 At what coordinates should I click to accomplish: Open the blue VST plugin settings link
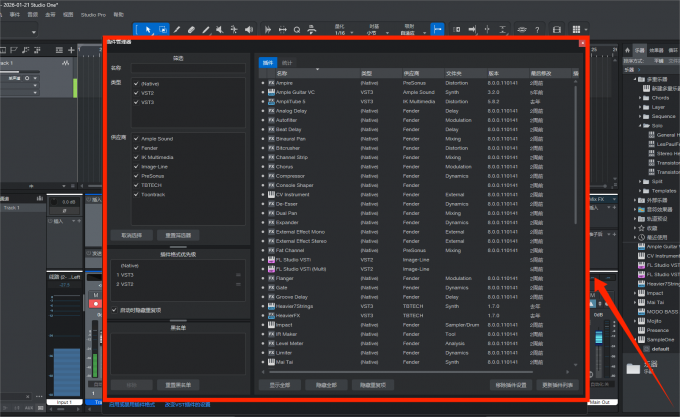point(187,404)
